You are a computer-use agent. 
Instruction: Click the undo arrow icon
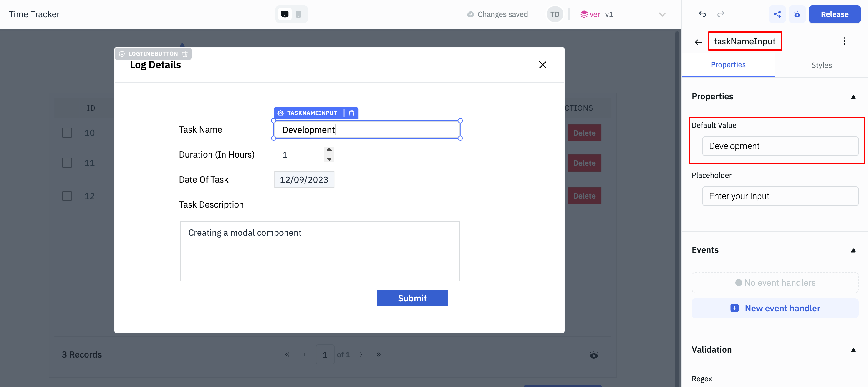pyautogui.click(x=702, y=14)
